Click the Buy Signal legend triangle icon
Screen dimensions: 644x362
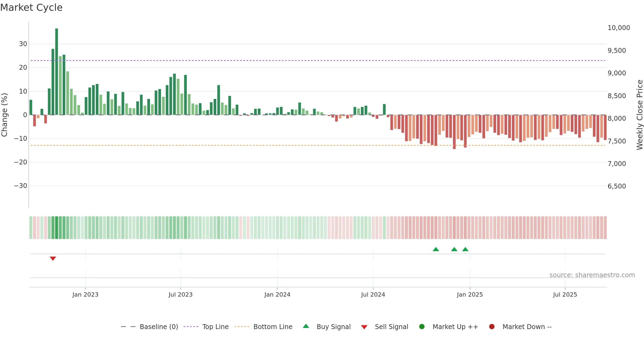tap(306, 326)
